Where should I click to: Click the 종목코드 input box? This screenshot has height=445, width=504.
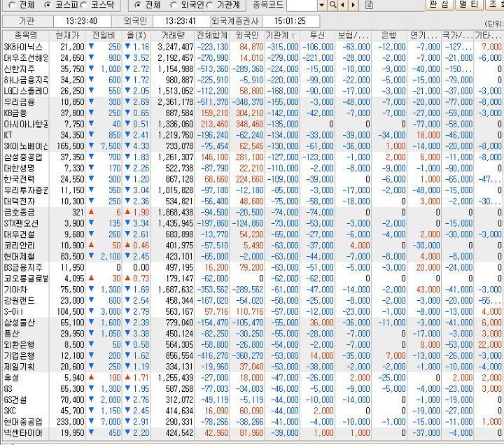(x=302, y=5)
